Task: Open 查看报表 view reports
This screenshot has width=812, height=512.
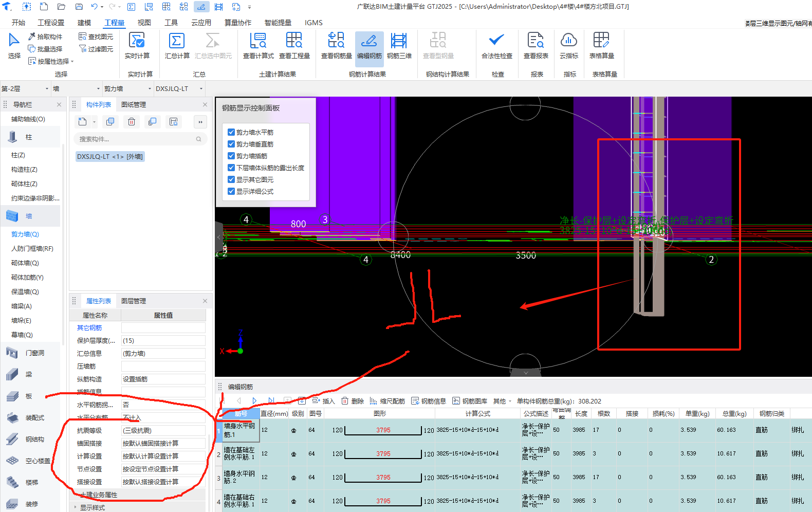Action: (x=536, y=45)
